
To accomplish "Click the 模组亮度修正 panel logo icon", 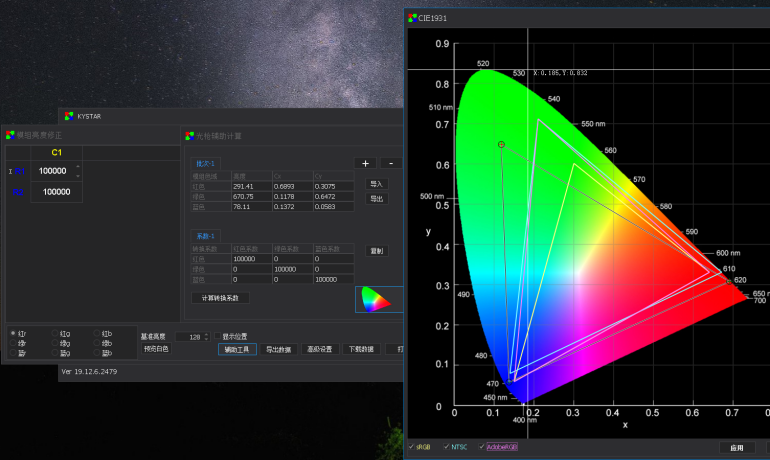I will [10, 135].
